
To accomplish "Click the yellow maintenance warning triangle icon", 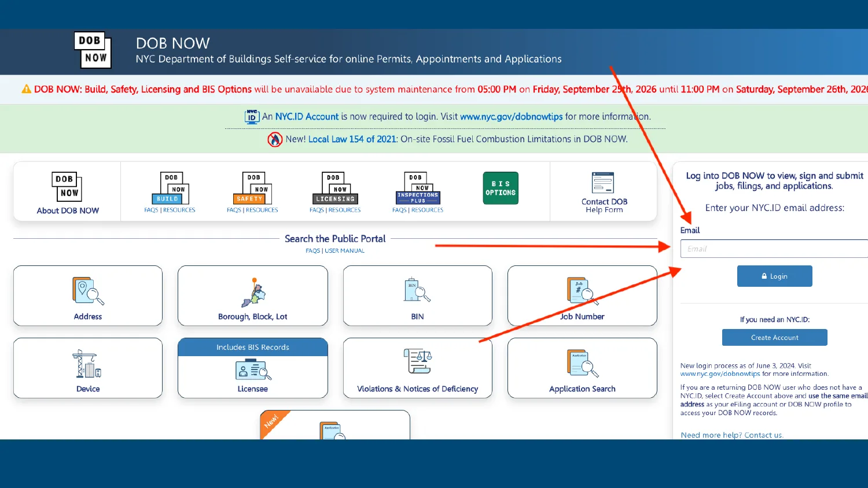I will tap(26, 89).
